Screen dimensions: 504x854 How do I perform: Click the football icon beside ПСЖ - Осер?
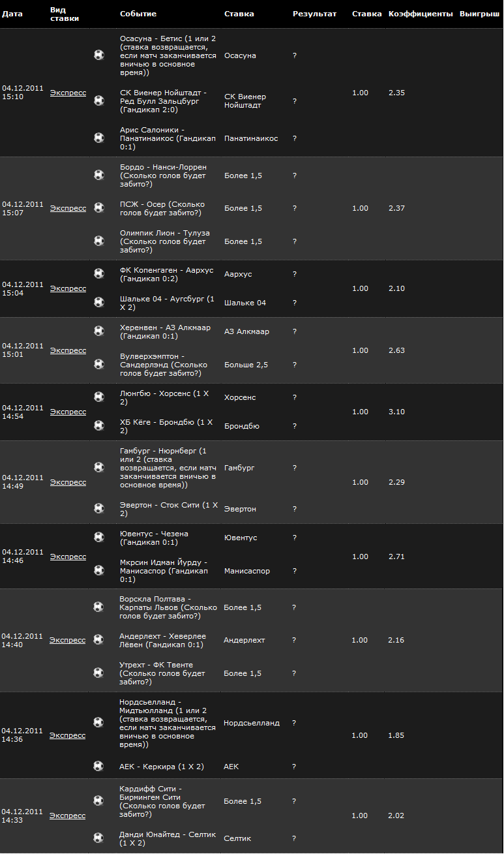click(x=98, y=207)
